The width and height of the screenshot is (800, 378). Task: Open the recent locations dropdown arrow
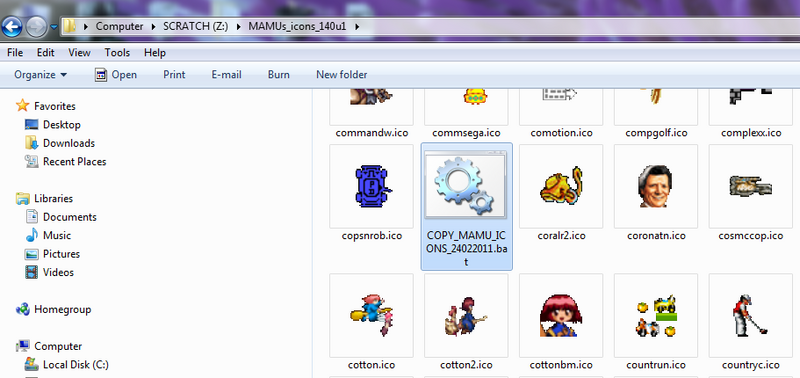click(54, 27)
